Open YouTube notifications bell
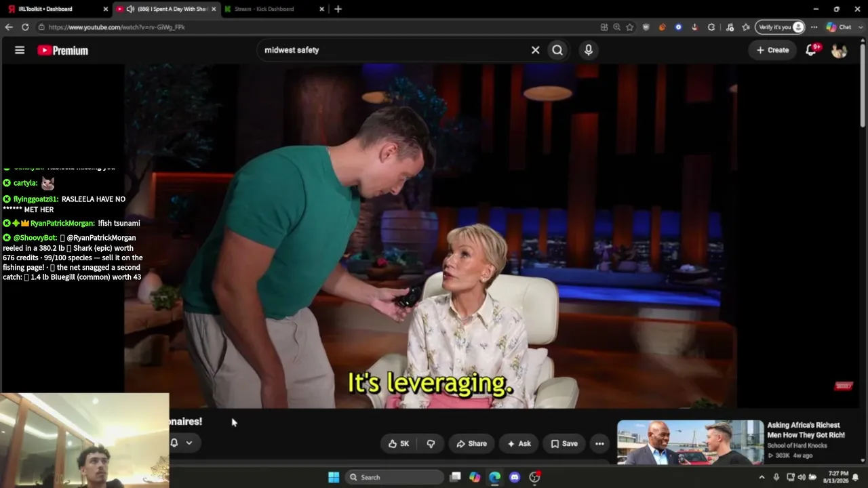This screenshot has height=488, width=868. click(x=811, y=50)
